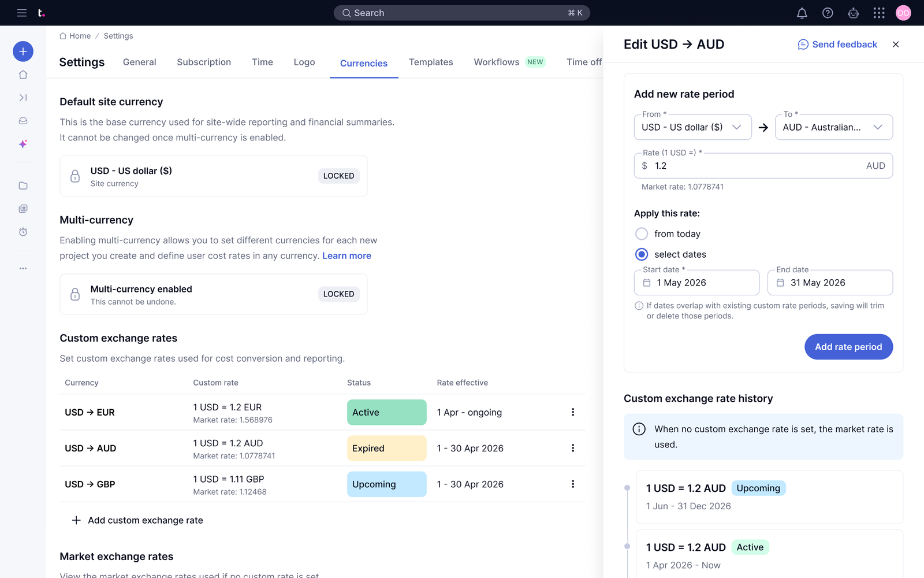Switch to the Time tab
The height and width of the screenshot is (578, 924).
click(x=262, y=62)
